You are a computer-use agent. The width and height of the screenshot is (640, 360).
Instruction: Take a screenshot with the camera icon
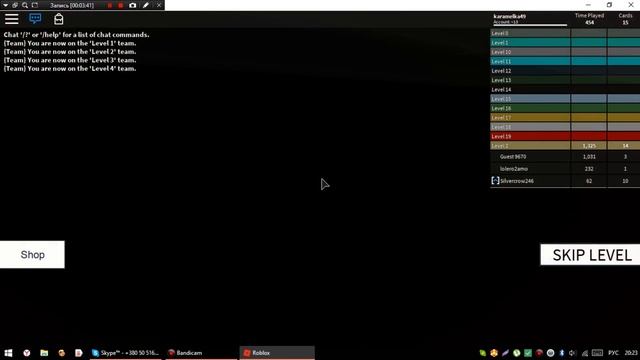click(133, 5)
